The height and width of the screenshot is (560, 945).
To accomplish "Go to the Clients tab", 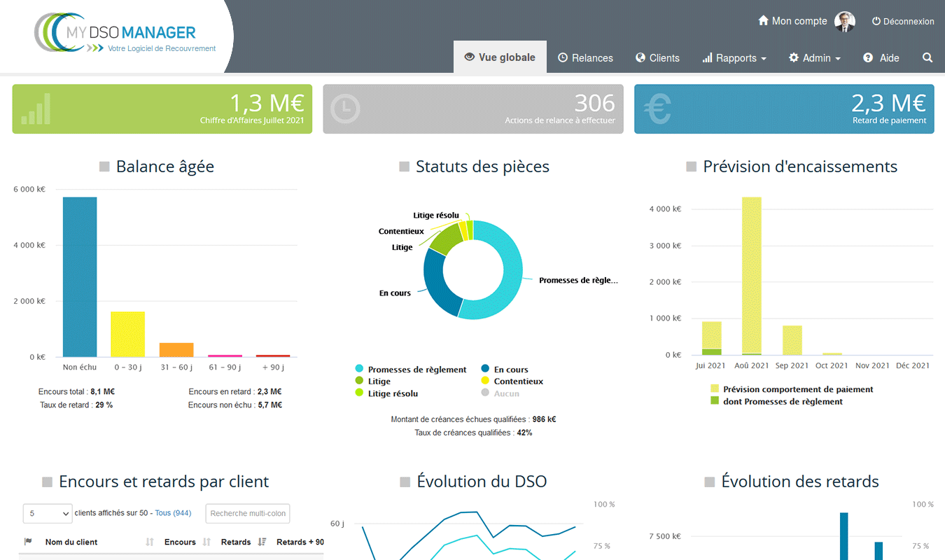I will point(657,58).
